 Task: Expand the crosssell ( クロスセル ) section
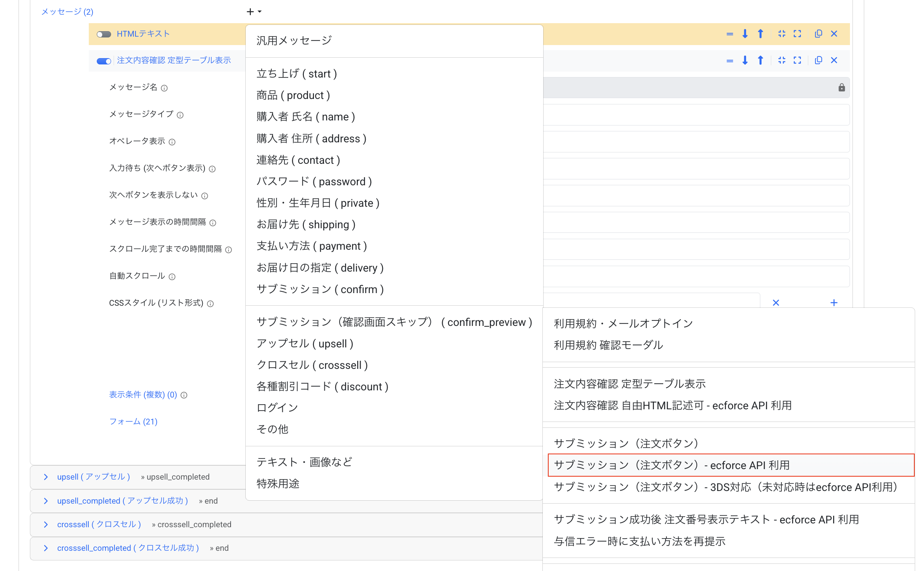tap(46, 524)
